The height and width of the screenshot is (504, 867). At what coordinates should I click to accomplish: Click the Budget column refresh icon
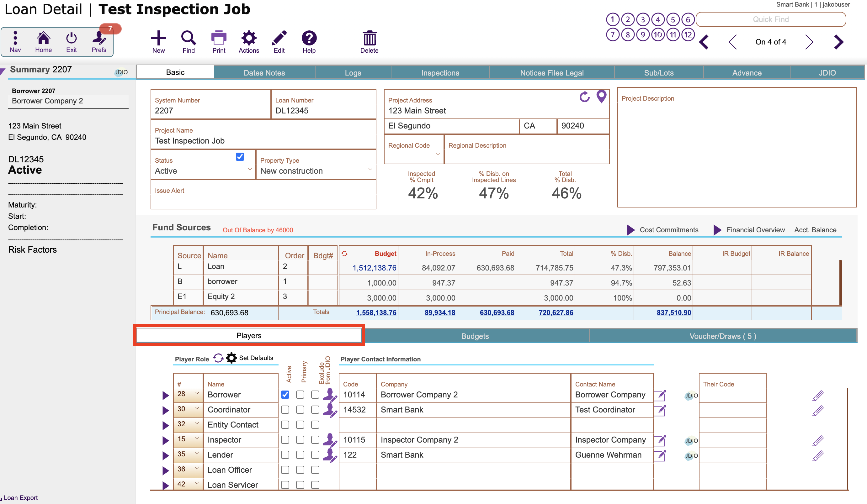coord(344,253)
